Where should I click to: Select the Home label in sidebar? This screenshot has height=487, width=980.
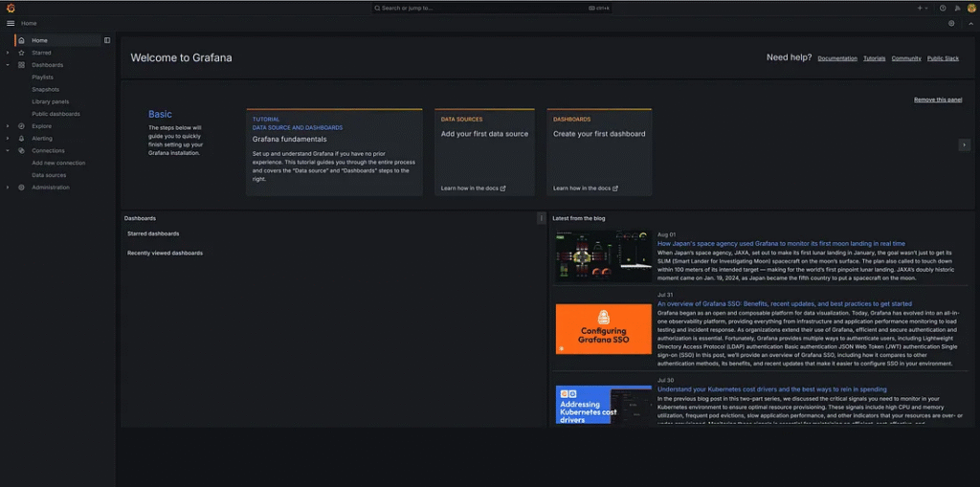39,40
